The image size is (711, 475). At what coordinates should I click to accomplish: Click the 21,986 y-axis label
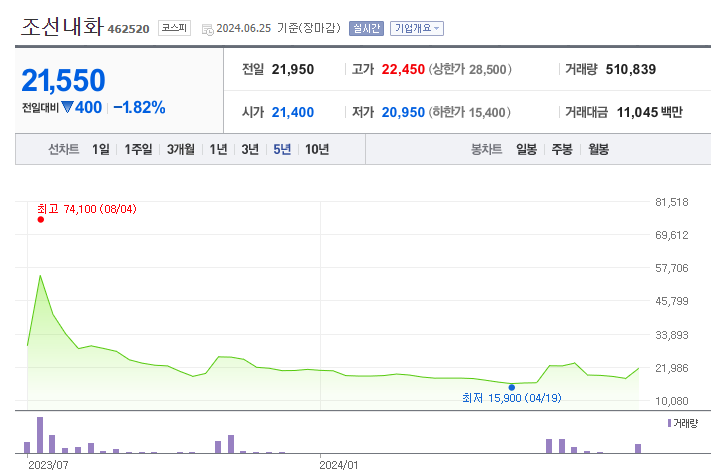(672, 368)
